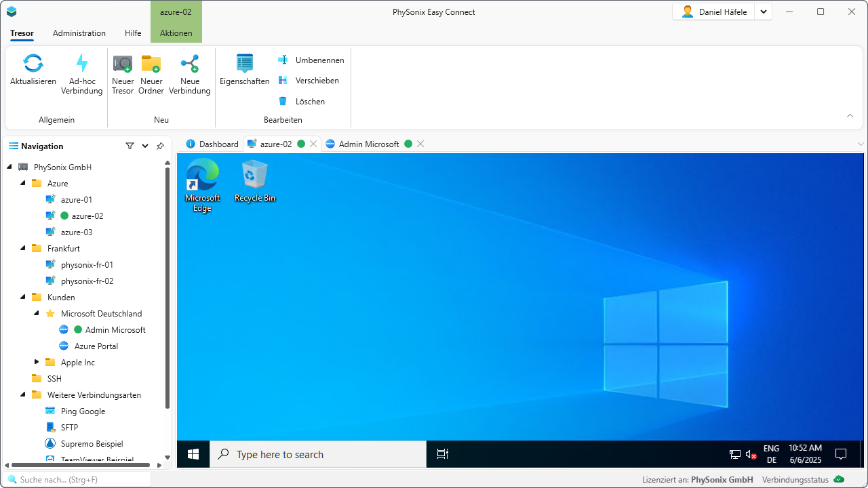Select the Supremo Beispiel entry

pos(92,443)
